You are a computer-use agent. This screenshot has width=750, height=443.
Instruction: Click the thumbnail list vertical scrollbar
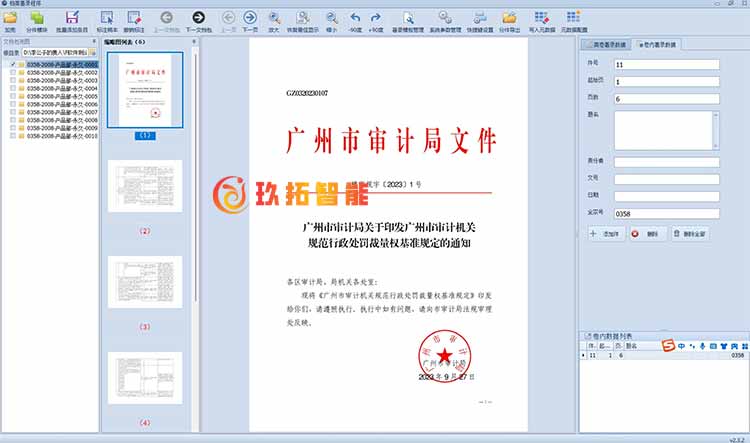(x=195, y=177)
